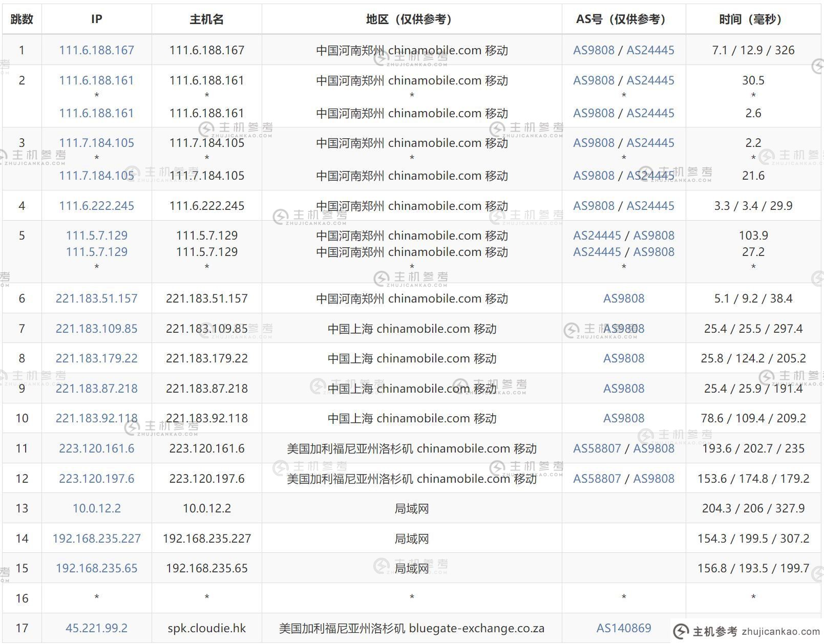
Task: Click the IP column header
Action: 96,19
